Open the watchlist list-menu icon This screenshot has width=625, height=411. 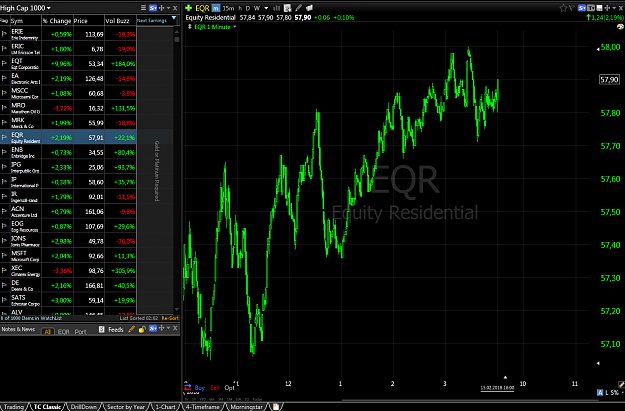(x=143, y=8)
